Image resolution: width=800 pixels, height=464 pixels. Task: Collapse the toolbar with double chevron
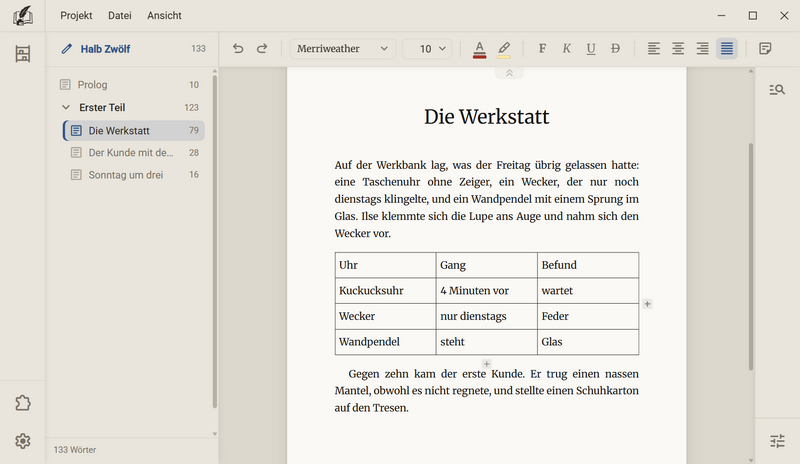509,73
